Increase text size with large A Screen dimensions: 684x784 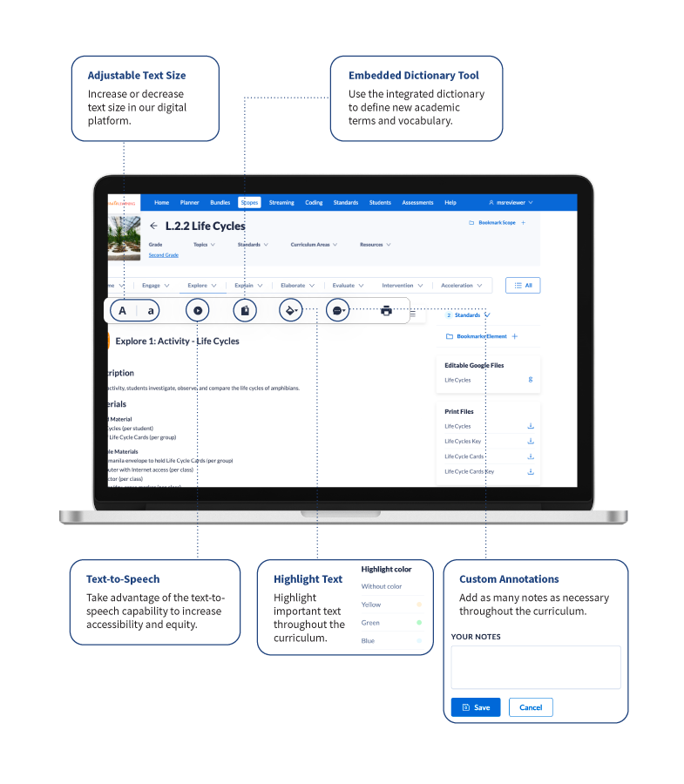[123, 310]
